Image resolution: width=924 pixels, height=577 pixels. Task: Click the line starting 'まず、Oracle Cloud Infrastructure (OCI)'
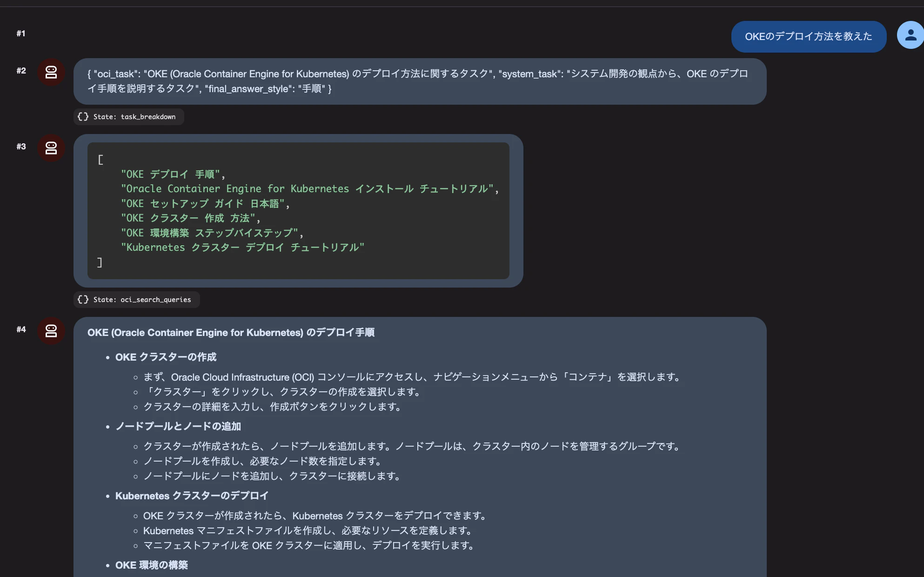413,377
